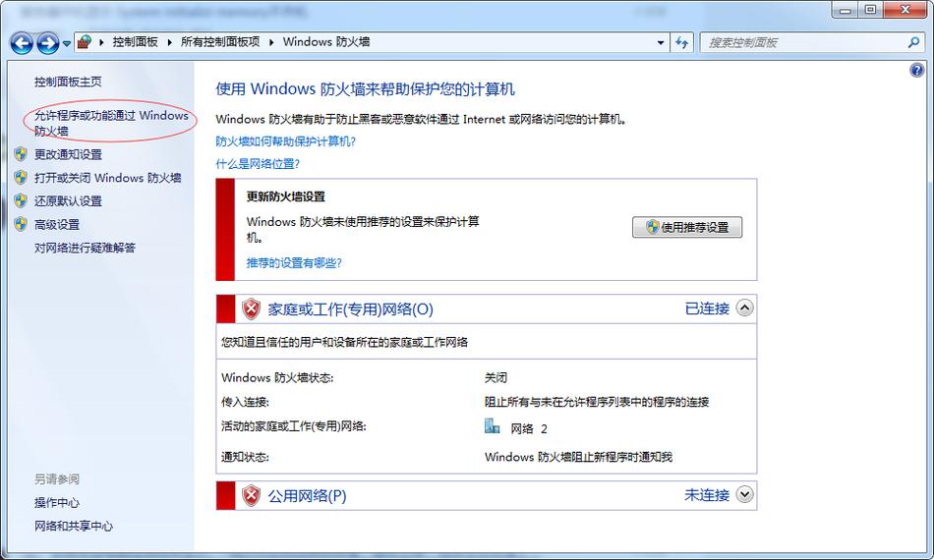
Task: Open 推荐的设置有哪些? link
Action: 294,262
